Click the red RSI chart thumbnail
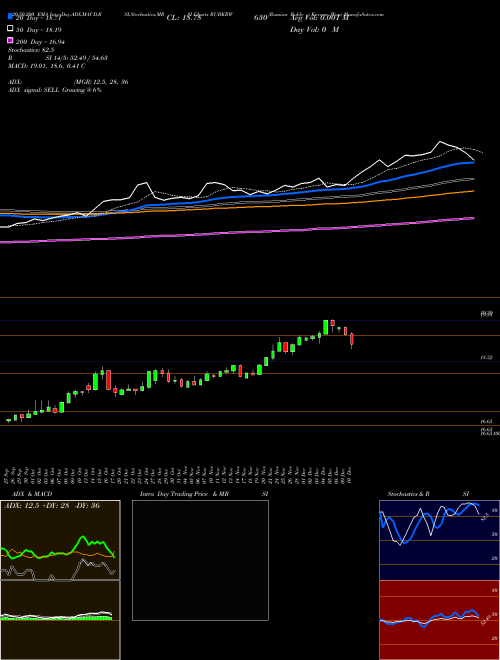500x660 pixels. [x=439, y=620]
